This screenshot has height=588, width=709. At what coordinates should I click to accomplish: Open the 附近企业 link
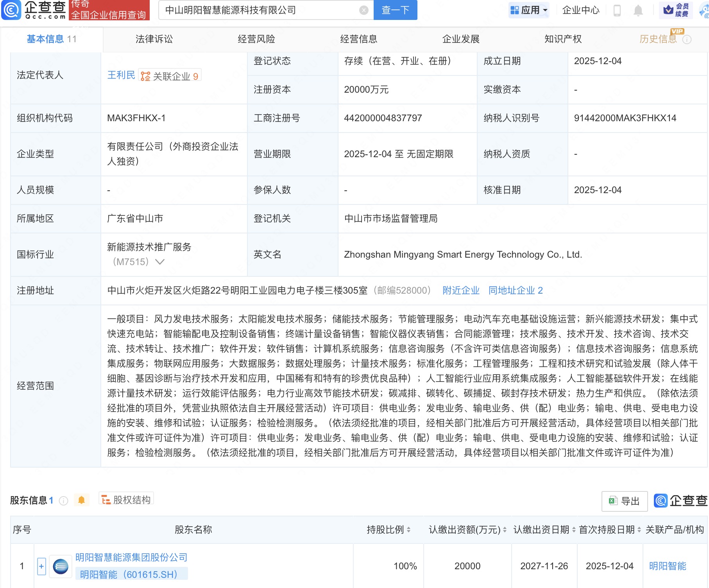click(461, 290)
